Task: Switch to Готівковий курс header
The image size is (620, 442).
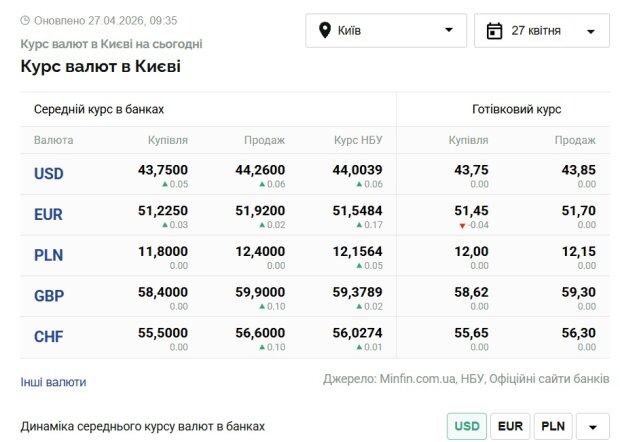Action: 516,109
